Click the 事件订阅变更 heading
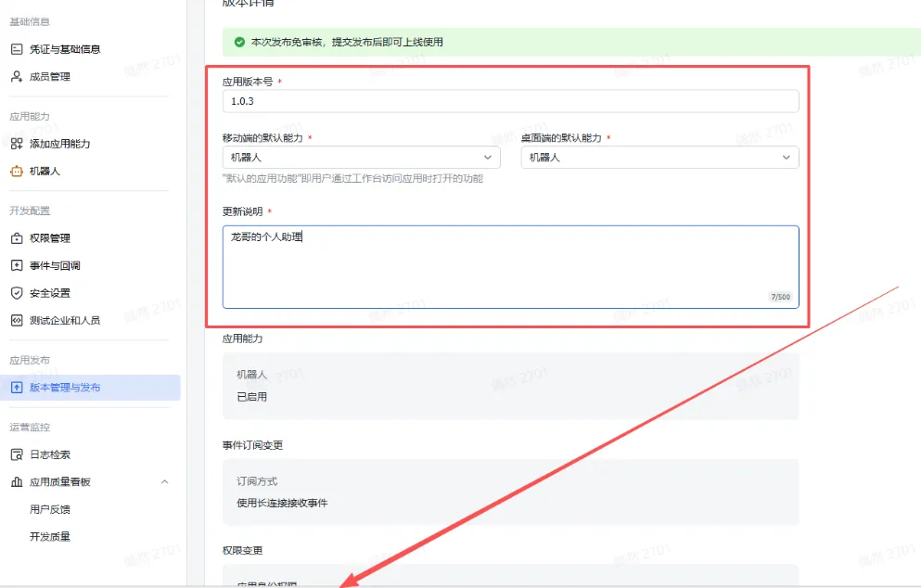Image resolution: width=921 pixels, height=588 pixels. pyautogui.click(x=252, y=445)
